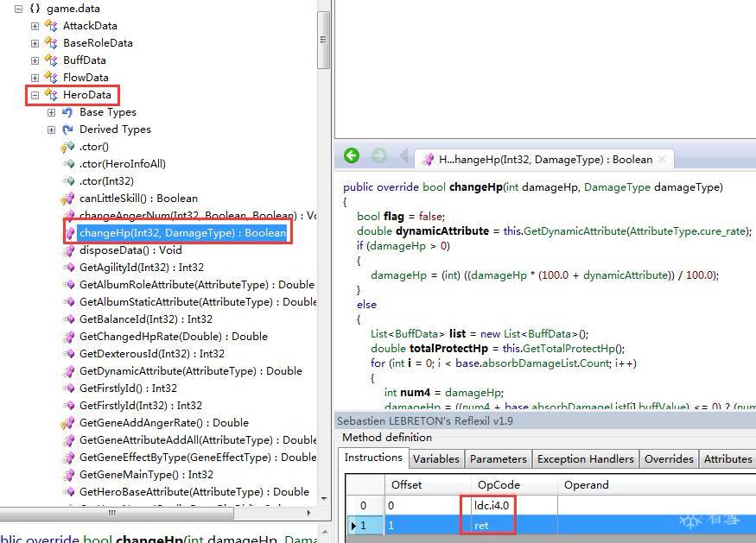Select GetFirstlyId() : Int32 node

pyautogui.click(x=128, y=388)
